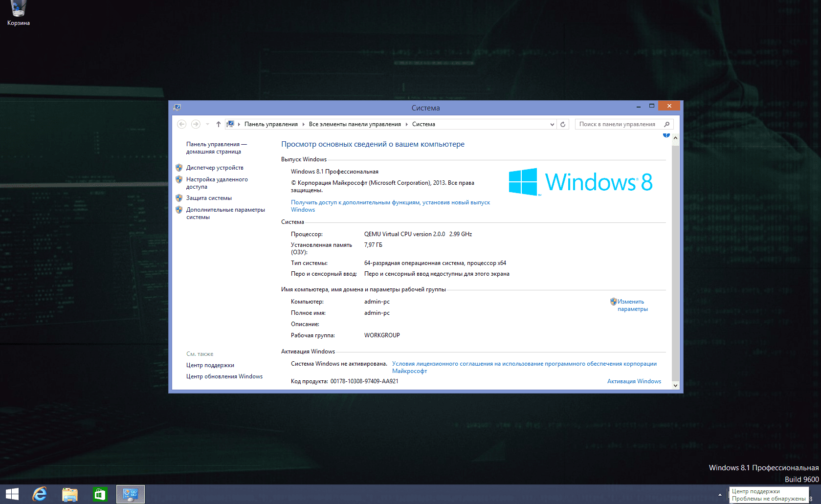Click the refresh icon in address bar

click(x=563, y=124)
